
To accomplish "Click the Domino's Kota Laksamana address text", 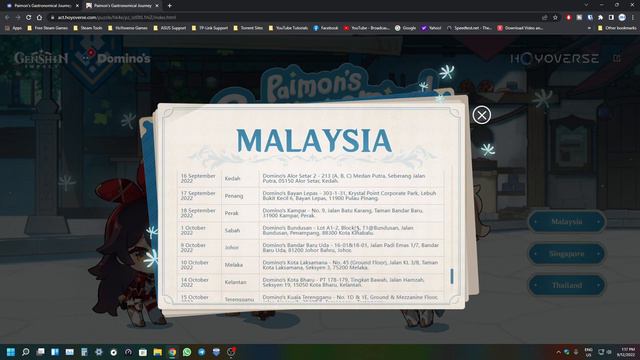I will coord(350,265).
